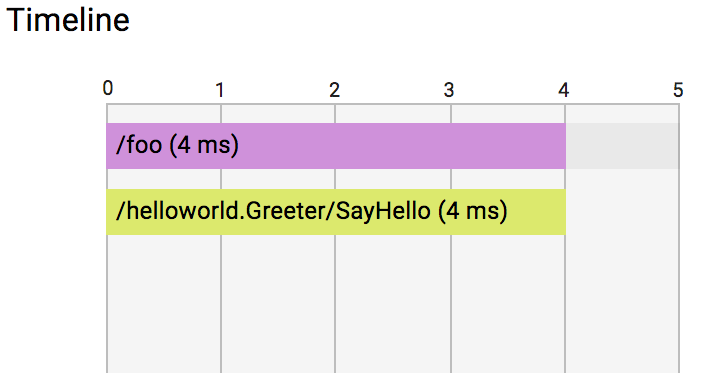The width and height of the screenshot is (710, 373).
Task: Click empty timeline area below SayHello between 3 and 4
Action: (x=508, y=303)
